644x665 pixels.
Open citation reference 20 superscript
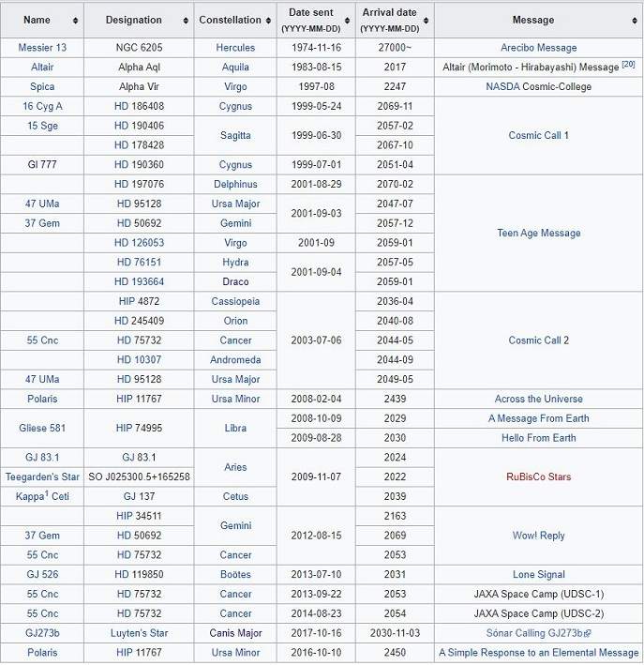629,65
